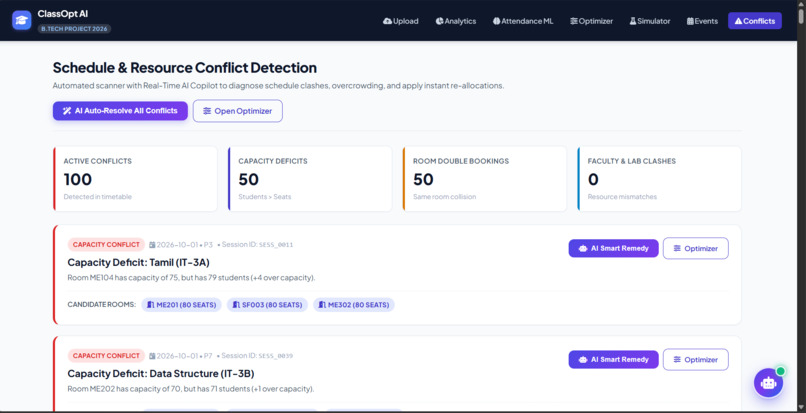Open Attendance ML section
806x413 pixels.
click(523, 21)
